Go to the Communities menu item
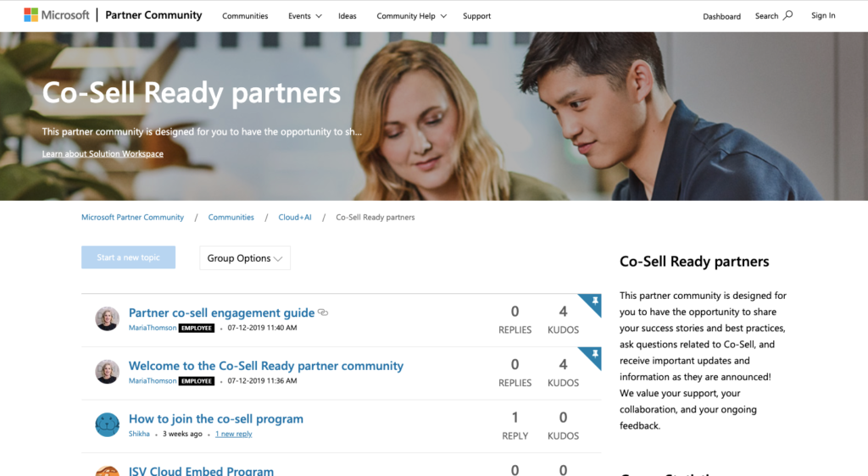 pos(245,16)
